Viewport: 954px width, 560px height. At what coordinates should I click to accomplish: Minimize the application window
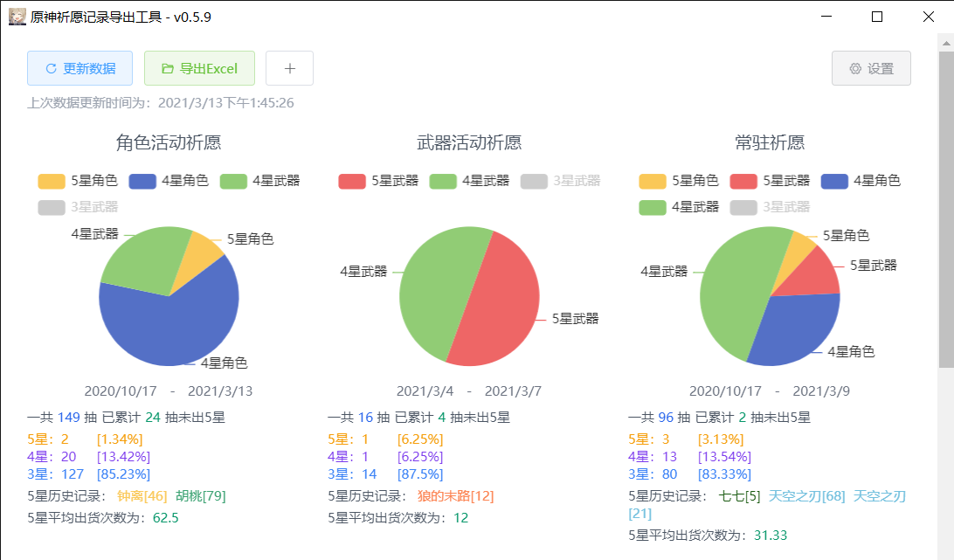click(826, 17)
